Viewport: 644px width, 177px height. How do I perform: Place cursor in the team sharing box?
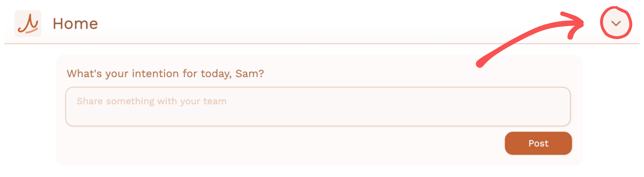[x=318, y=107]
